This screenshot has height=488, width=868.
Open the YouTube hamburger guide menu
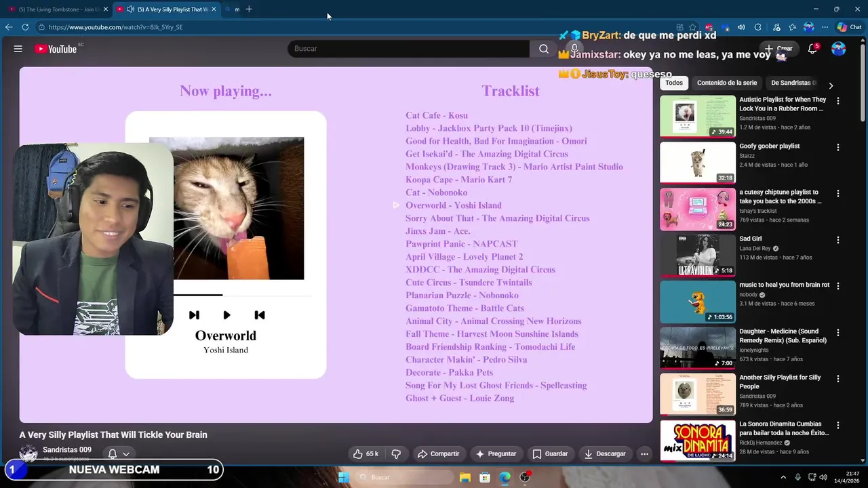pyautogui.click(x=18, y=49)
